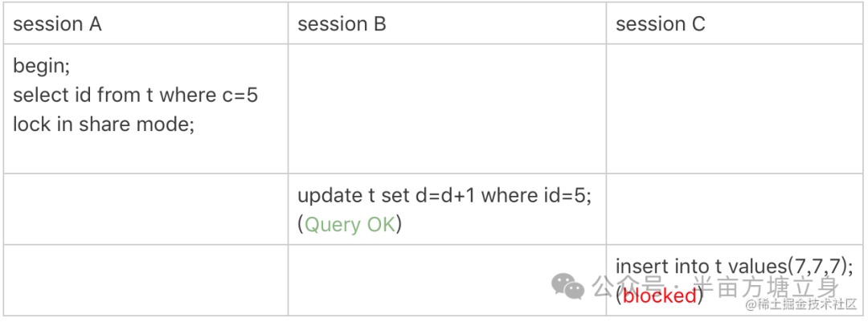This screenshot has height=322, width=868.
Task: Click the empty session C cell beside "begin;"
Action: tap(735, 108)
